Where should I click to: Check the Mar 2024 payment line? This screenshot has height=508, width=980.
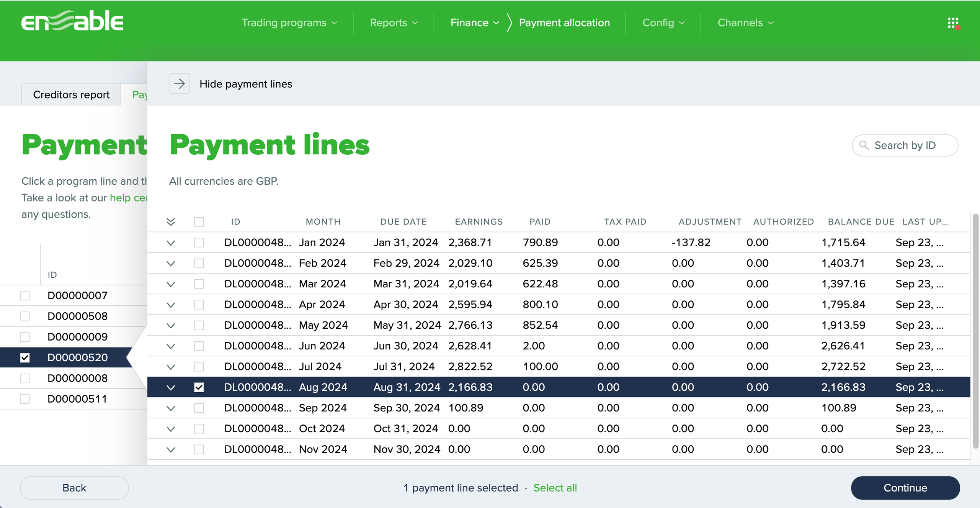(x=199, y=284)
